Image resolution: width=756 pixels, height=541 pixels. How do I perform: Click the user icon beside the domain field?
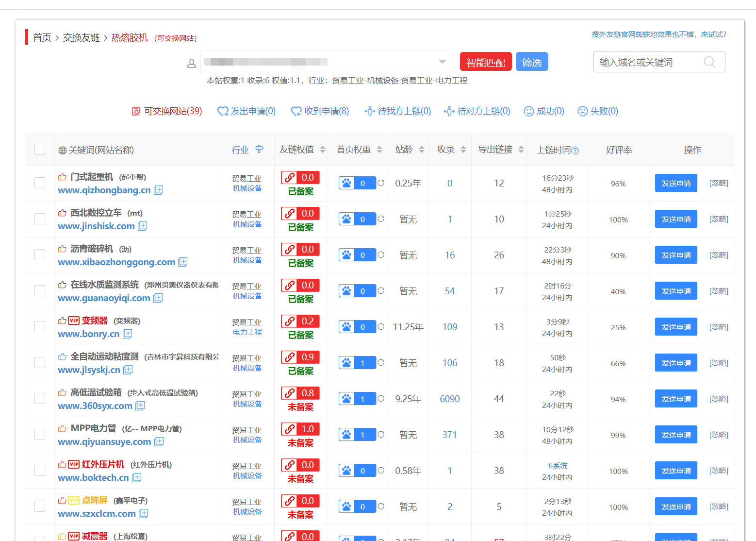192,63
